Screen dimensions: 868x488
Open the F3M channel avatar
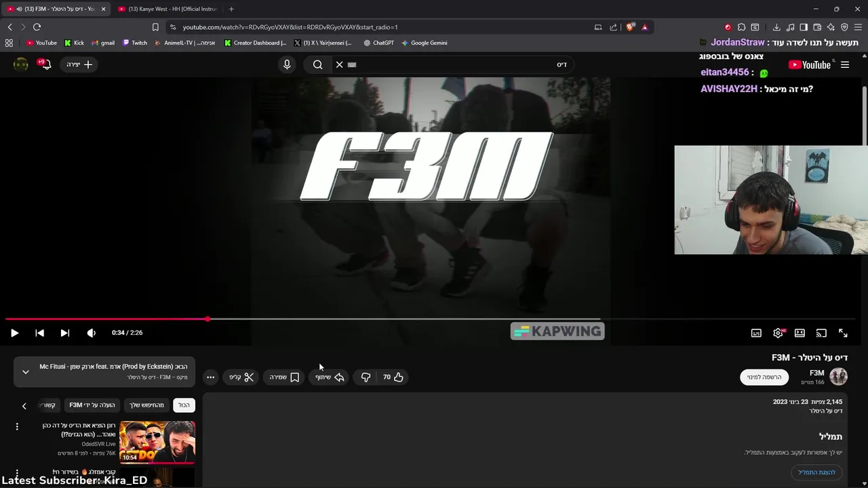point(839,376)
